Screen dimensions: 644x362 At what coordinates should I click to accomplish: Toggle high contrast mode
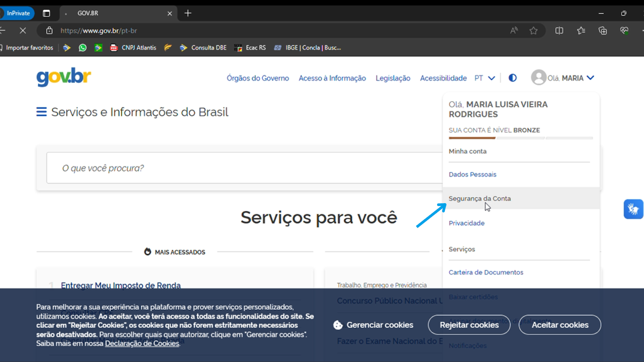[x=512, y=78]
